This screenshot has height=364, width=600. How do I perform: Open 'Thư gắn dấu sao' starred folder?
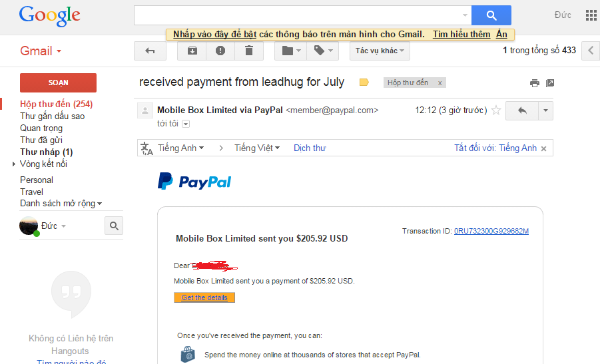coord(53,116)
